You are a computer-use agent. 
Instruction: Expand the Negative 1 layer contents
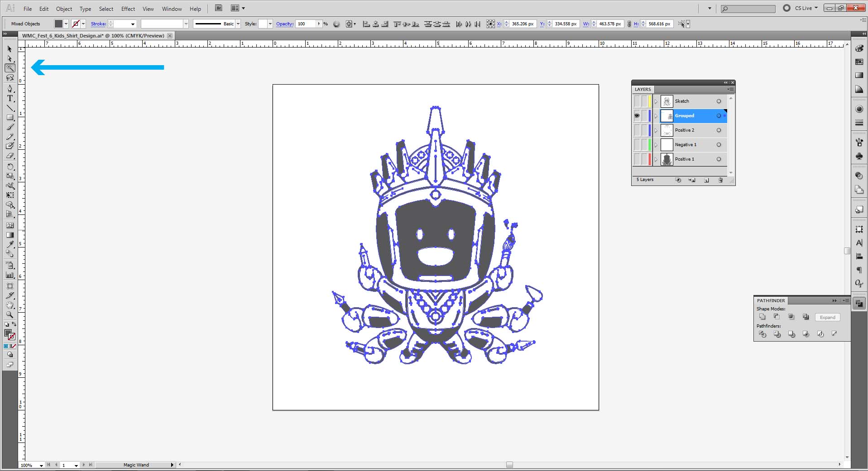[656, 145]
